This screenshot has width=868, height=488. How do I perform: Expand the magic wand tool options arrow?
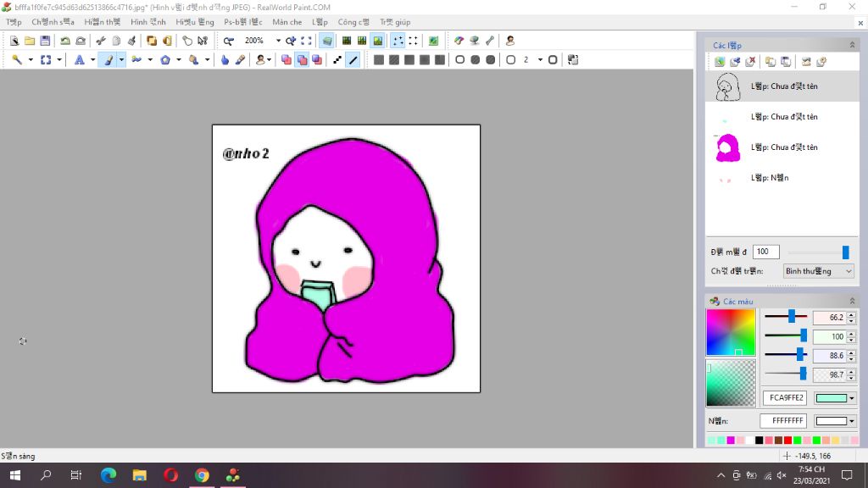[x=31, y=60]
